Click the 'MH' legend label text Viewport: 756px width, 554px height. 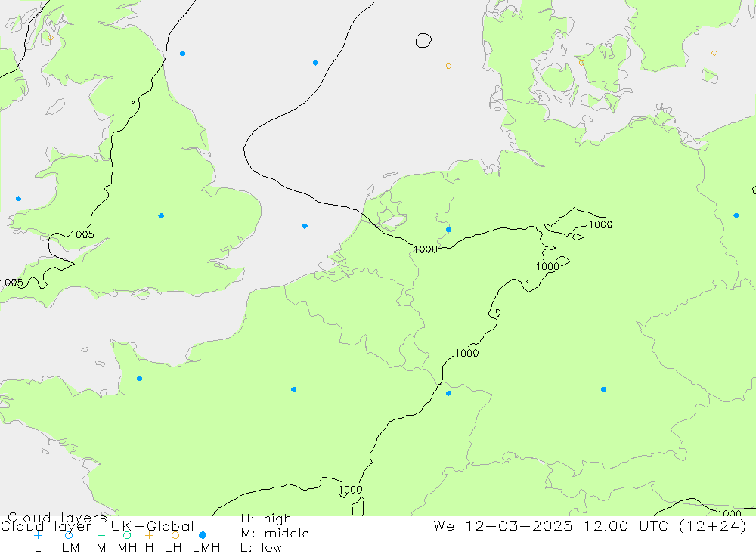coord(127,548)
